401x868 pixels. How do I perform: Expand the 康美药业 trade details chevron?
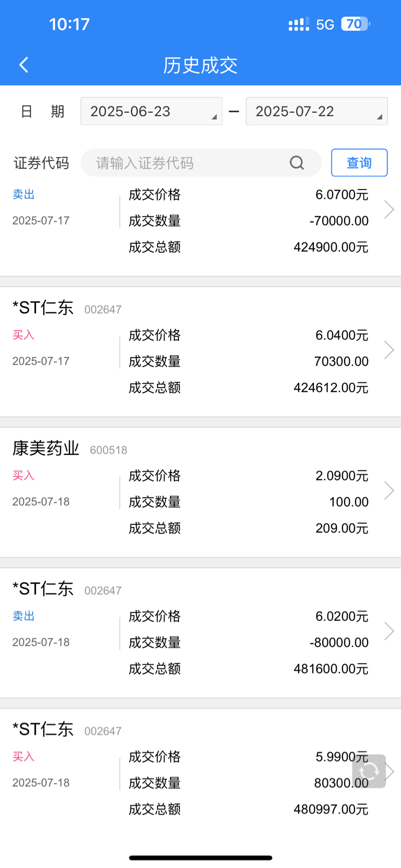(389, 490)
